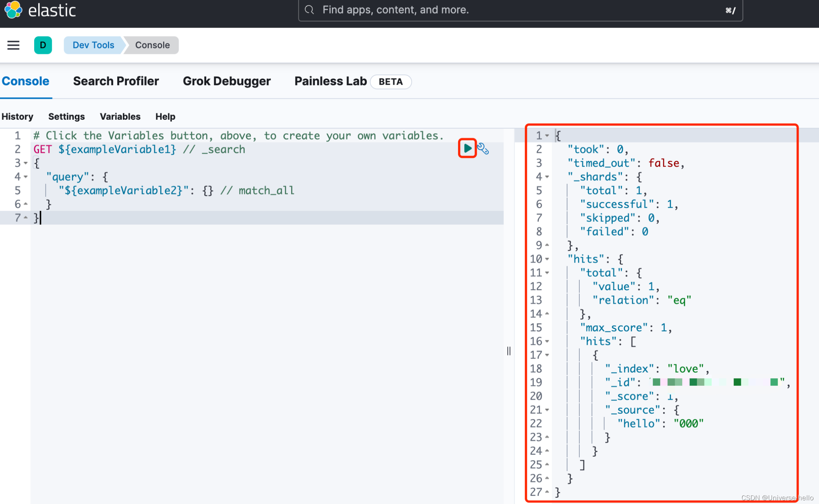Collapse the "hits" object on line 10
This screenshot has width=819, height=504.
point(547,259)
